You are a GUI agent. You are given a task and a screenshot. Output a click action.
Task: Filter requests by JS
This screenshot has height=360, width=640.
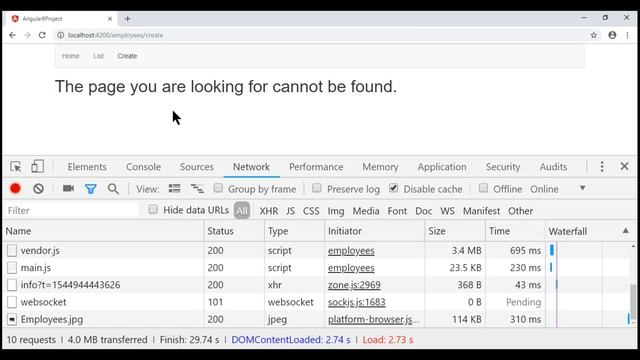click(x=291, y=211)
